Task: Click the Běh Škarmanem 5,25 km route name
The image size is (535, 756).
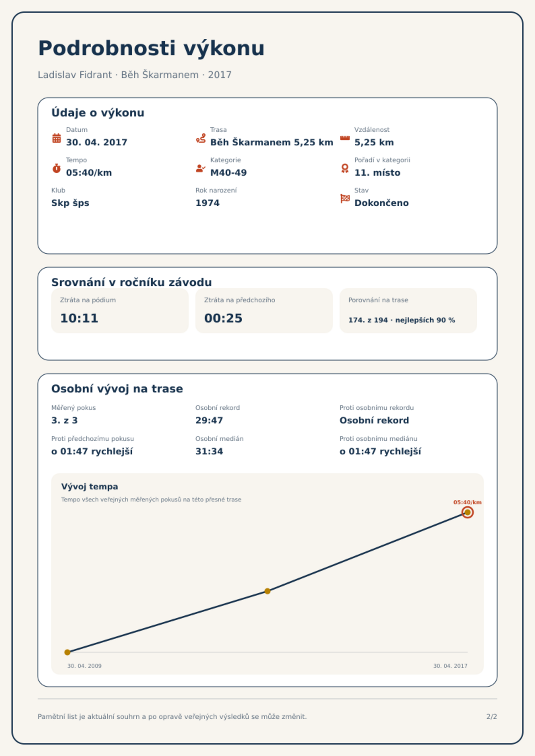Action: (272, 142)
